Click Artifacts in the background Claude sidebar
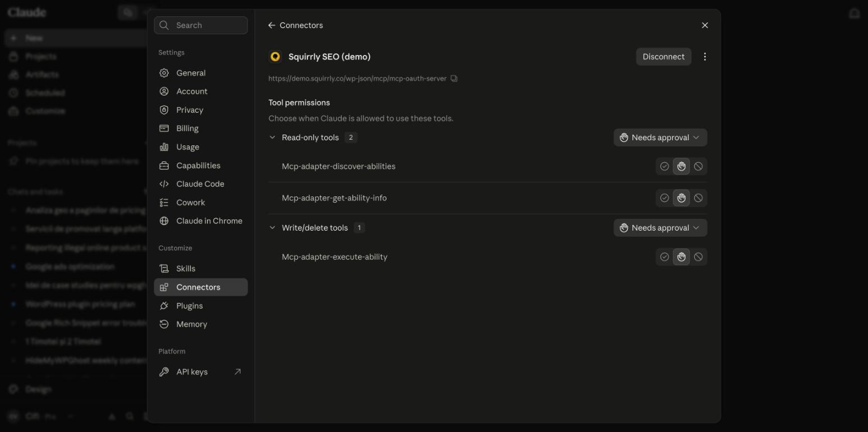 coord(42,74)
